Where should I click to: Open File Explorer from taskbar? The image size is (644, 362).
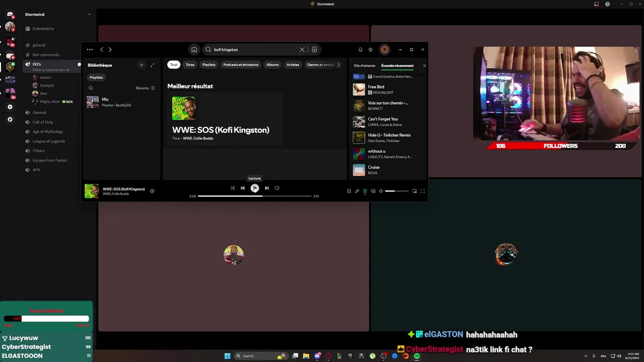306,356
